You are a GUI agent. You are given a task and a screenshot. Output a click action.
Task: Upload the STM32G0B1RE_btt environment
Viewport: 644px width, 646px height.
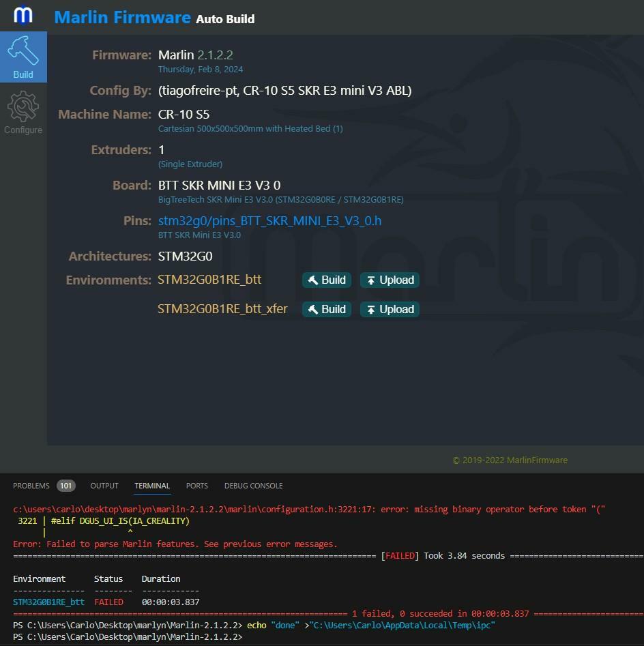(x=390, y=280)
